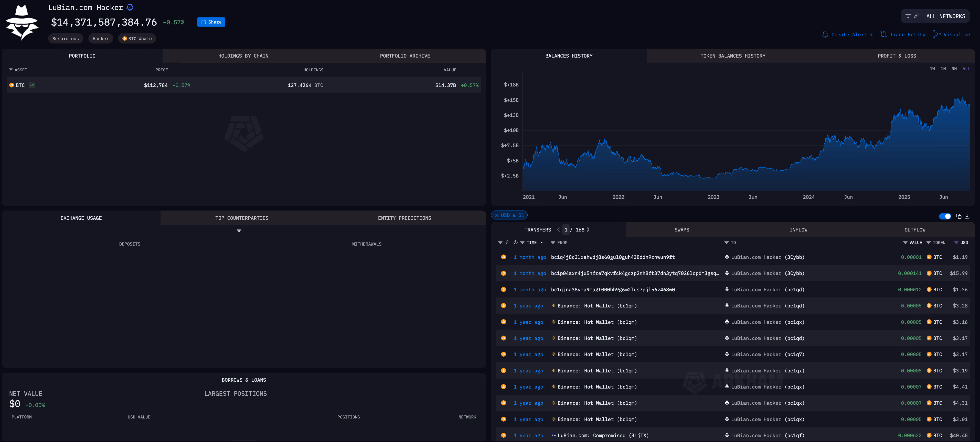
Task: Click the verified badge beside entity name
Action: [130, 8]
